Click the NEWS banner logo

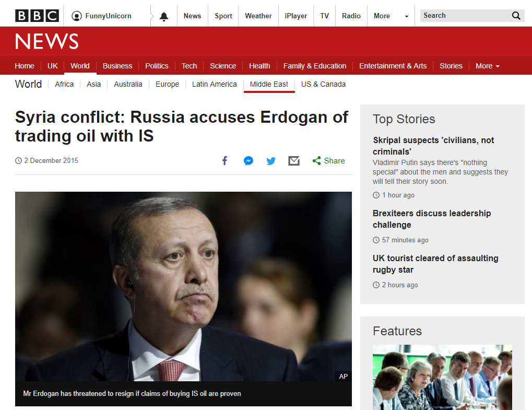point(47,41)
